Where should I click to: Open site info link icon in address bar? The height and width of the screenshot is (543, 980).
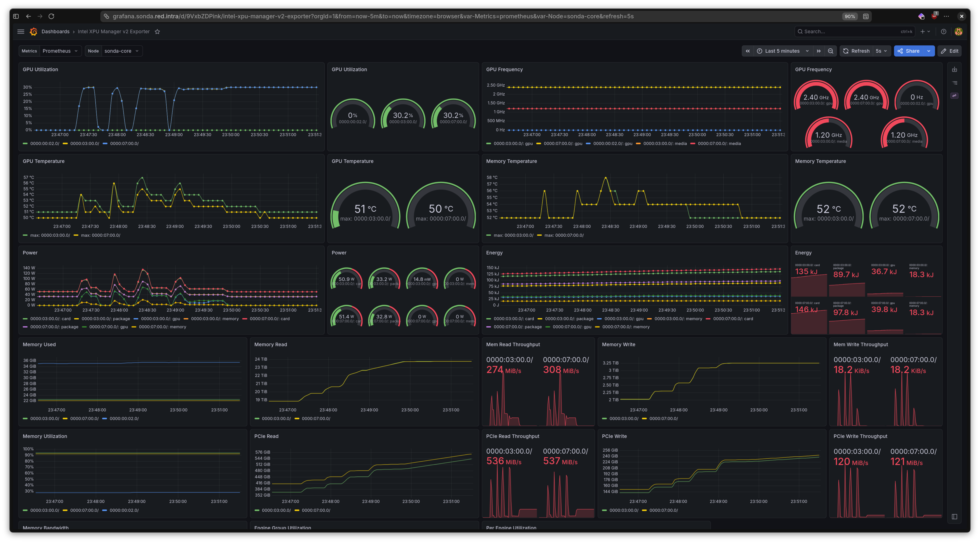(107, 16)
